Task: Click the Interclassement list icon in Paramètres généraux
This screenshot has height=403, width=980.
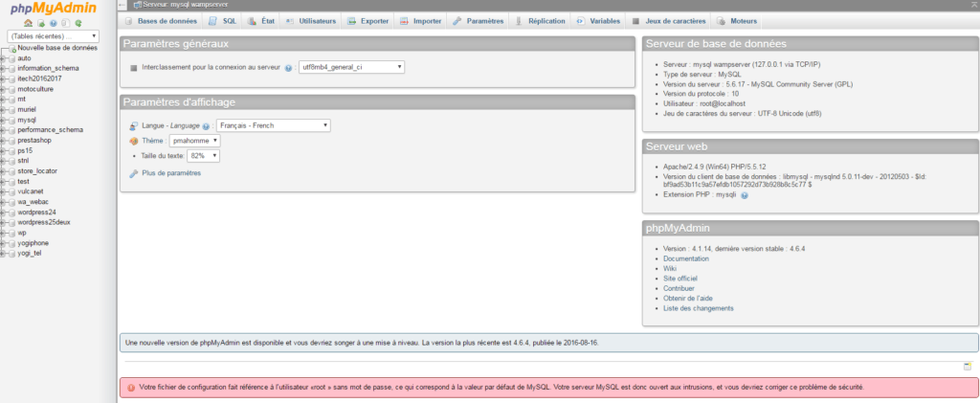Action: click(134, 67)
